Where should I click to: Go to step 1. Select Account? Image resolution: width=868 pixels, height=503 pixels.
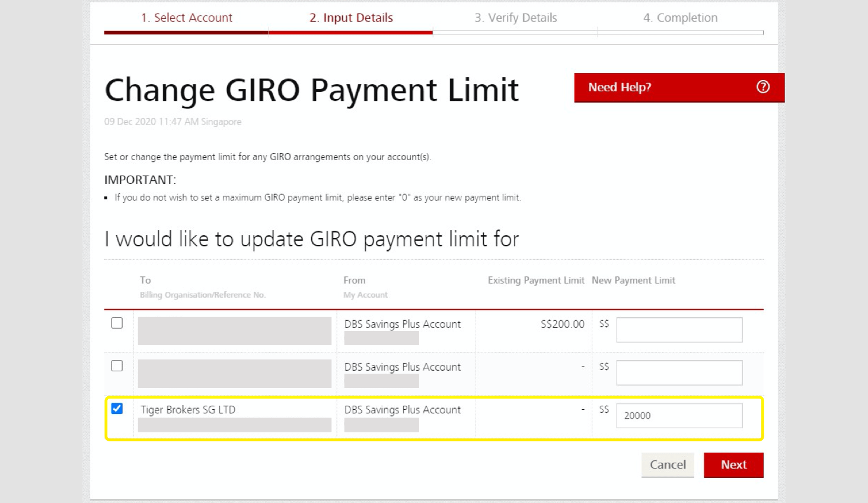click(x=186, y=18)
